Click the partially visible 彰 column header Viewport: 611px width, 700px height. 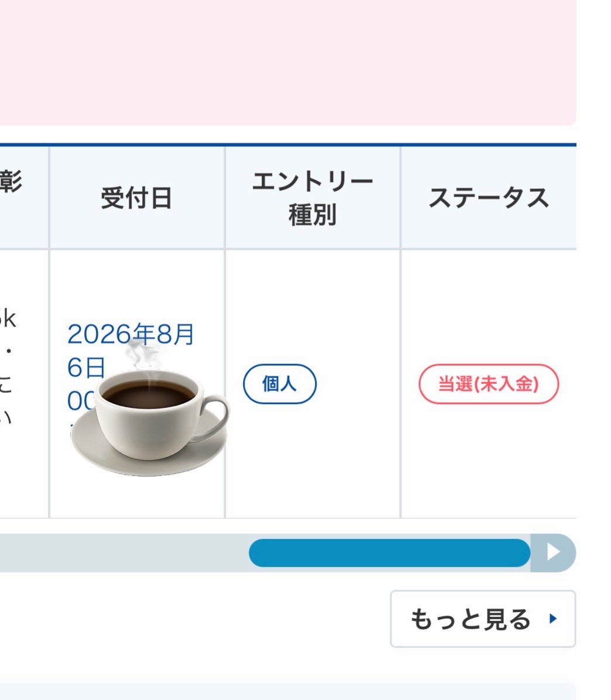point(12,181)
